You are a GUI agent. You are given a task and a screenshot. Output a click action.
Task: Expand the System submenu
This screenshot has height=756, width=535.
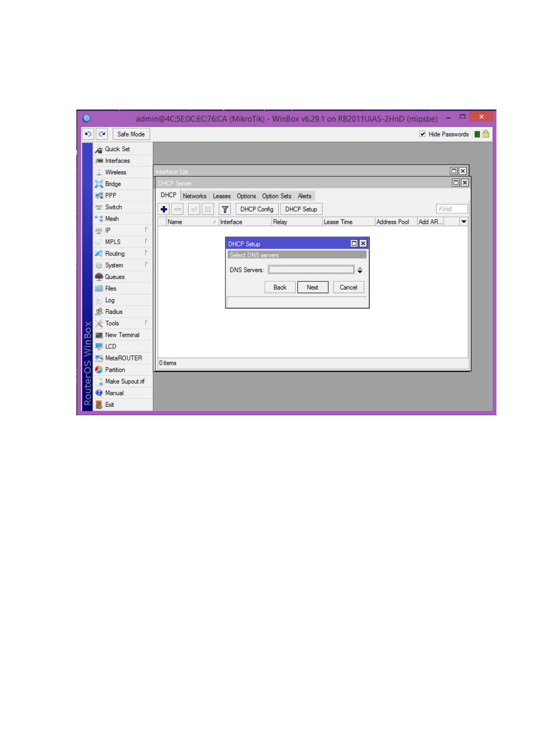[146, 265]
